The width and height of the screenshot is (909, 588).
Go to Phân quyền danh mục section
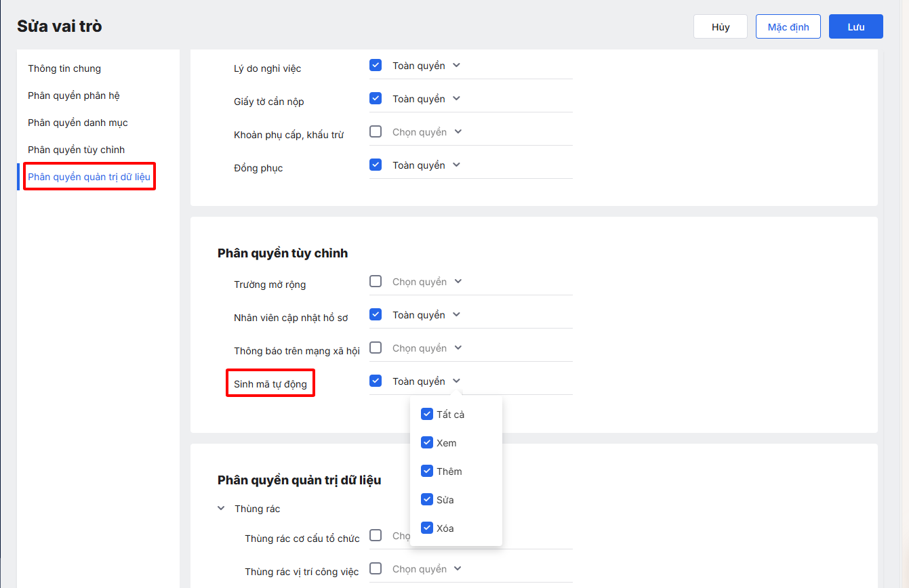[x=78, y=123]
